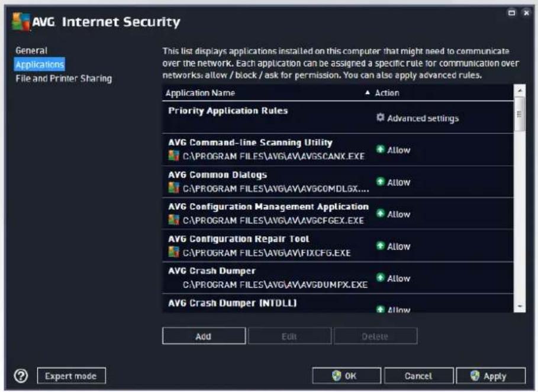Click the AVGDUMPX.EXE file path text
Screen dimensions: 538x392
pos(275,285)
